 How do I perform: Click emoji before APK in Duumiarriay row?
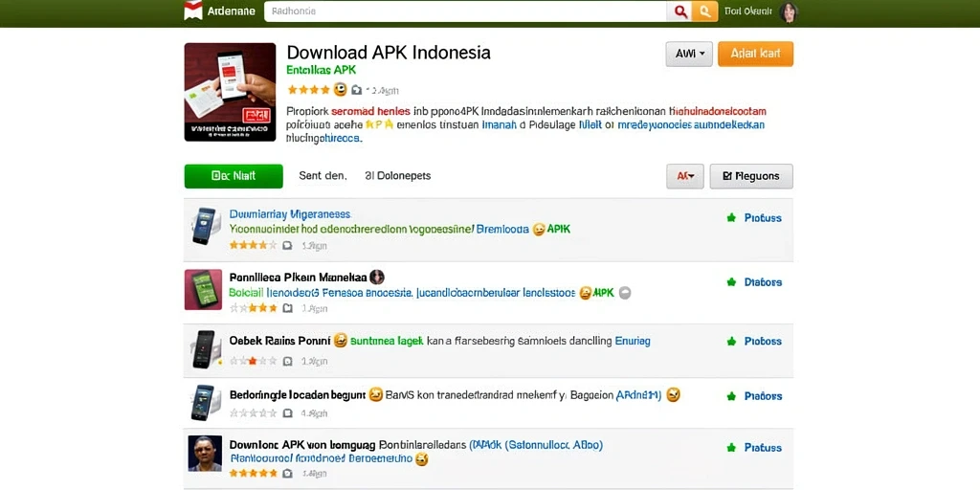[x=538, y=230]
